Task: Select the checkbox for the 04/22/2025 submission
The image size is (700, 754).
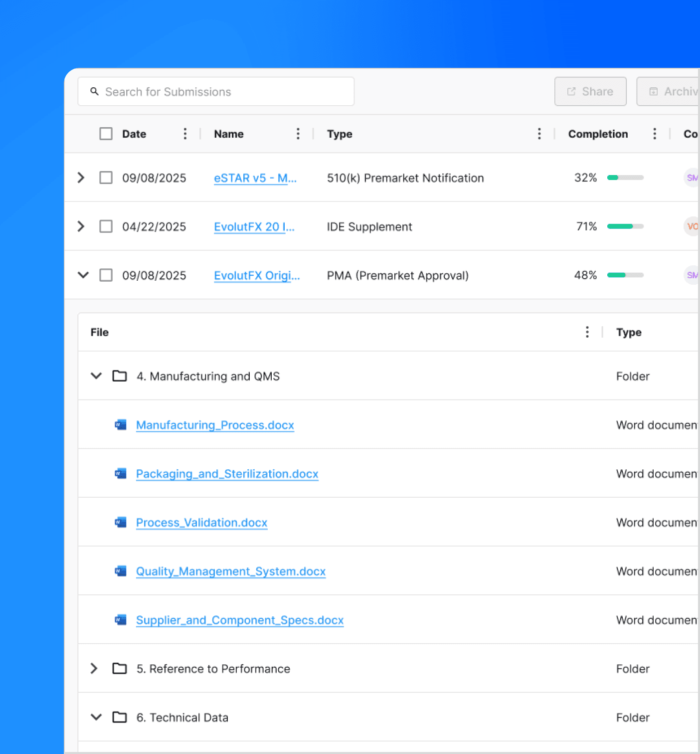Action: [106, 226]
